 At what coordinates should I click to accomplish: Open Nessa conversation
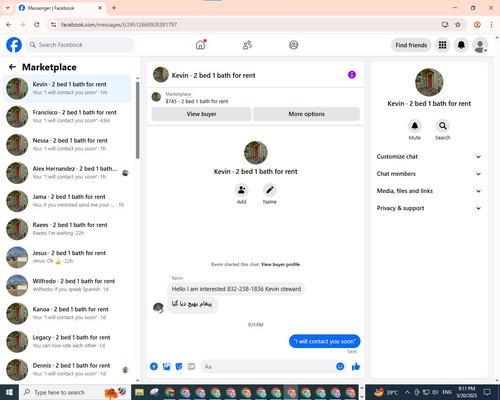point(68,145)
